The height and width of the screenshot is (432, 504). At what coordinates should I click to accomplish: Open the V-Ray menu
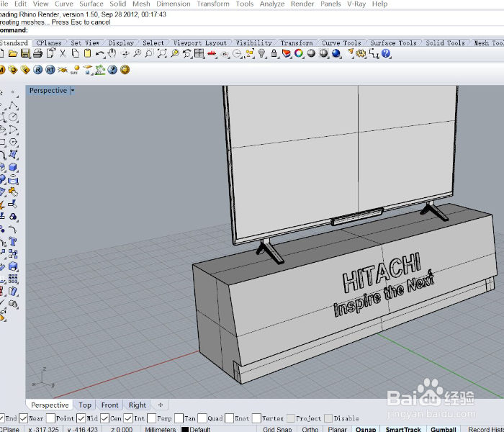[x=356, y=4]
